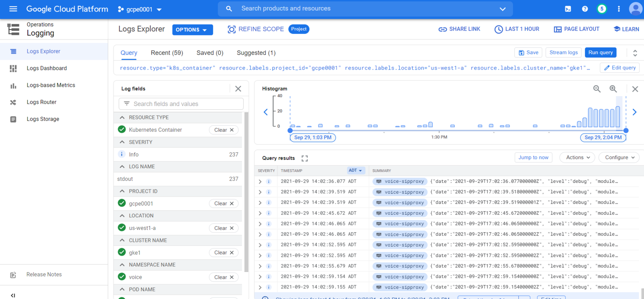Screen dimensions: 644x299
Task: Activate Cloud Shell icon in top bar
Action: coord(568,9)
